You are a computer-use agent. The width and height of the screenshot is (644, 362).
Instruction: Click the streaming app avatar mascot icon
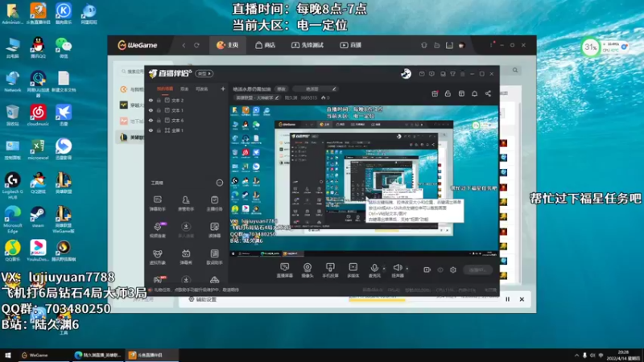[x=406, y=74]
